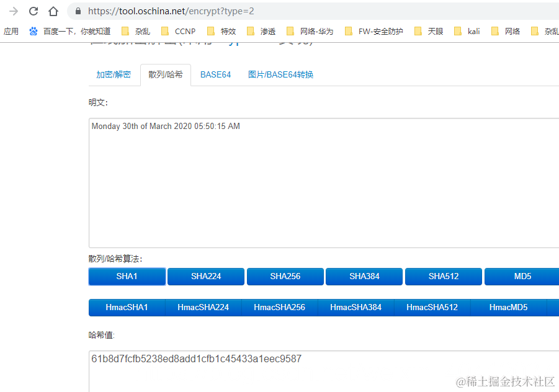This screenshot has height=392, width=559.
Task: Go to browser home page icon
Action: [x=53, y=11]
